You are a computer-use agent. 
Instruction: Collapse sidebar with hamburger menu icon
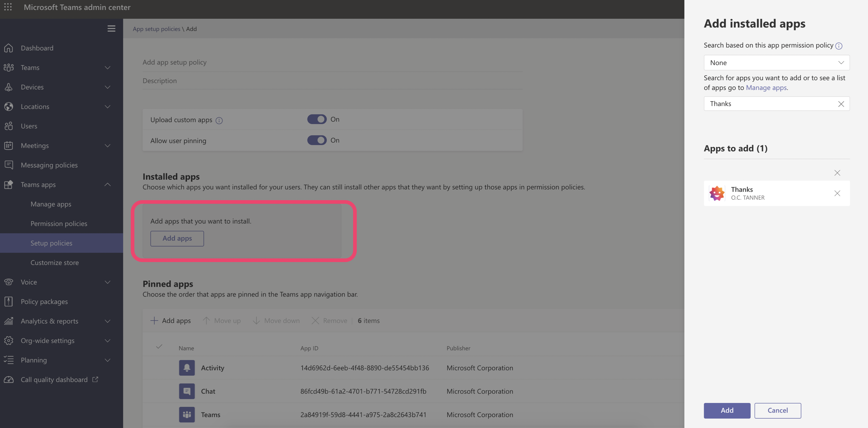(111, 29)
